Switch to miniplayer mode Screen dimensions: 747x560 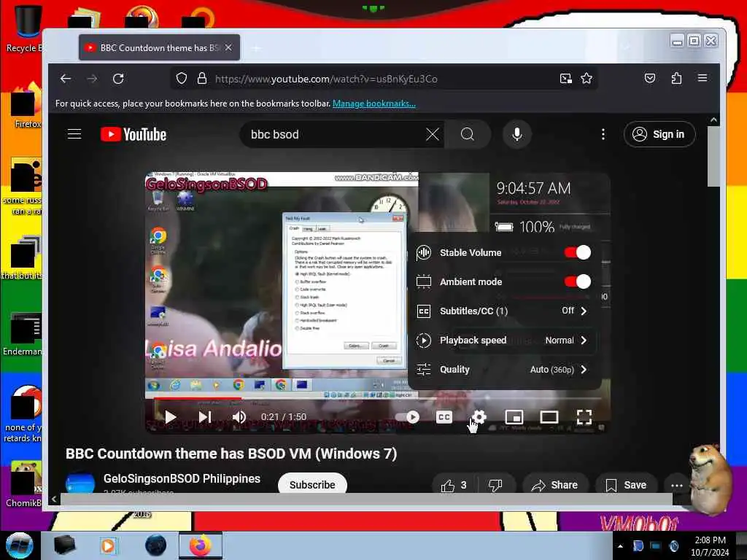514,417
